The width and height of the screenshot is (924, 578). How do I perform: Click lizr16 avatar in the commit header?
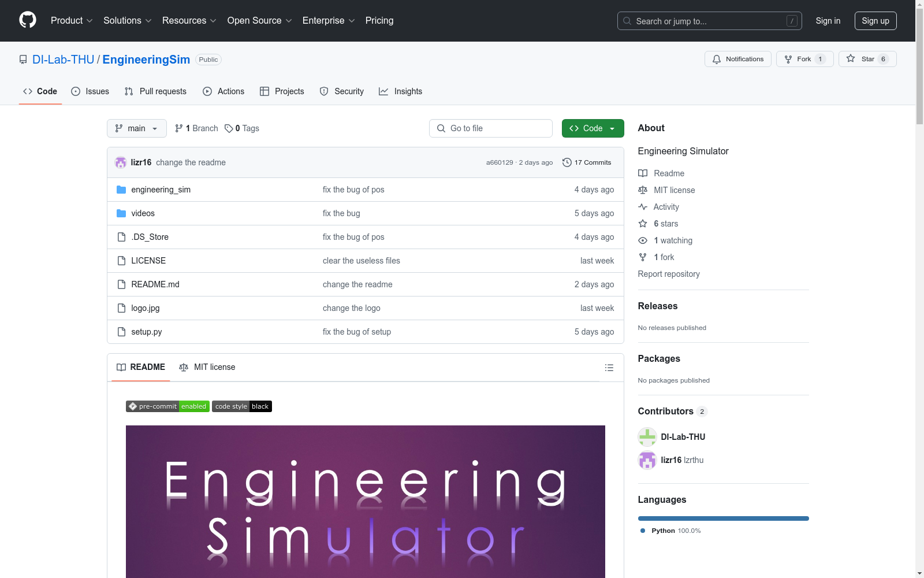[x=121, y=162]
